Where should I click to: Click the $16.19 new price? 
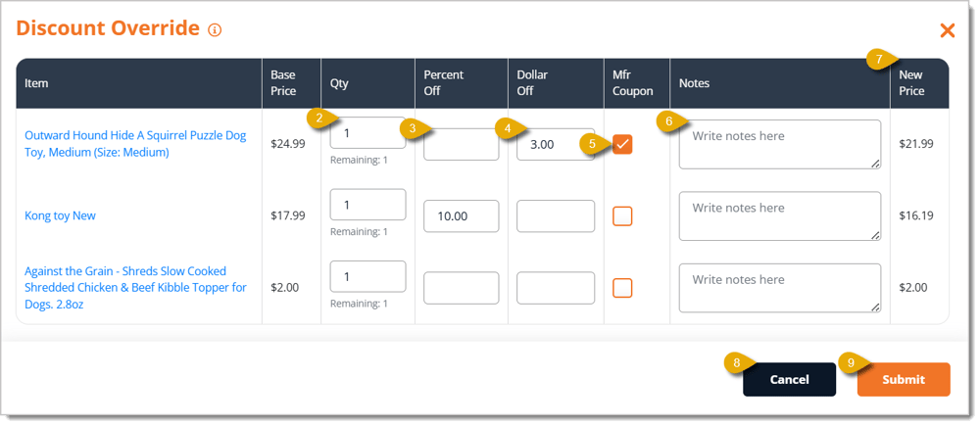click(x=916, y=215)
